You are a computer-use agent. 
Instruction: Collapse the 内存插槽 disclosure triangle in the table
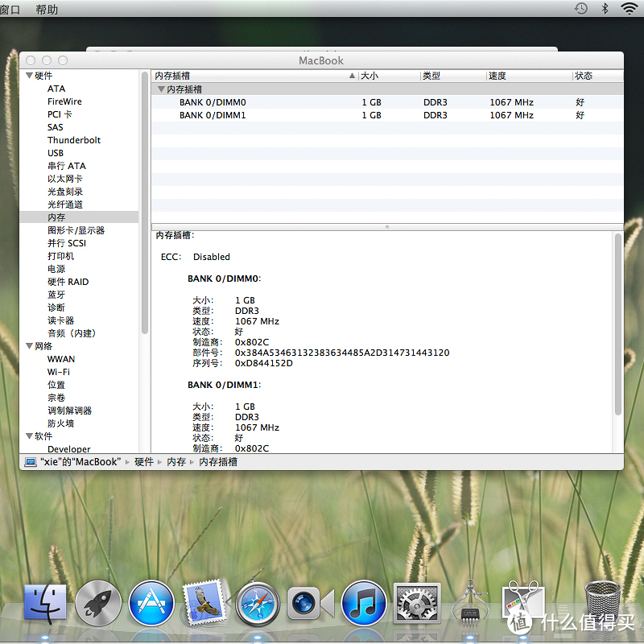[160, 89]
